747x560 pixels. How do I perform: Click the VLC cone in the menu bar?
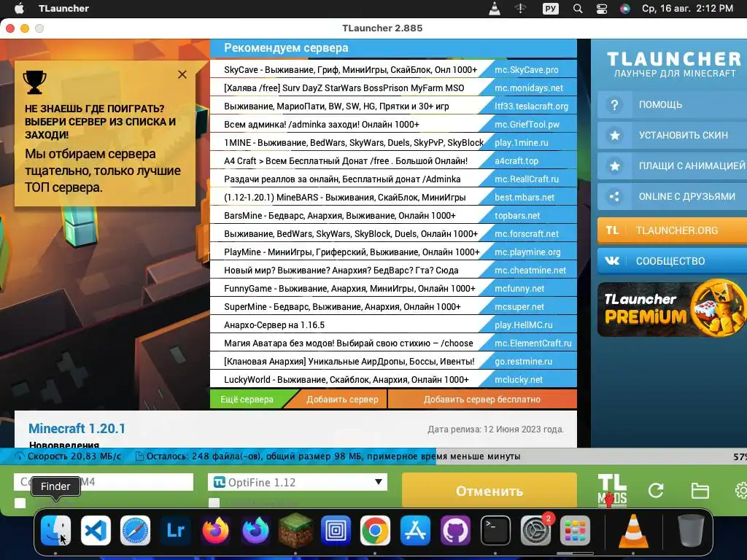[x=495, y=8]
